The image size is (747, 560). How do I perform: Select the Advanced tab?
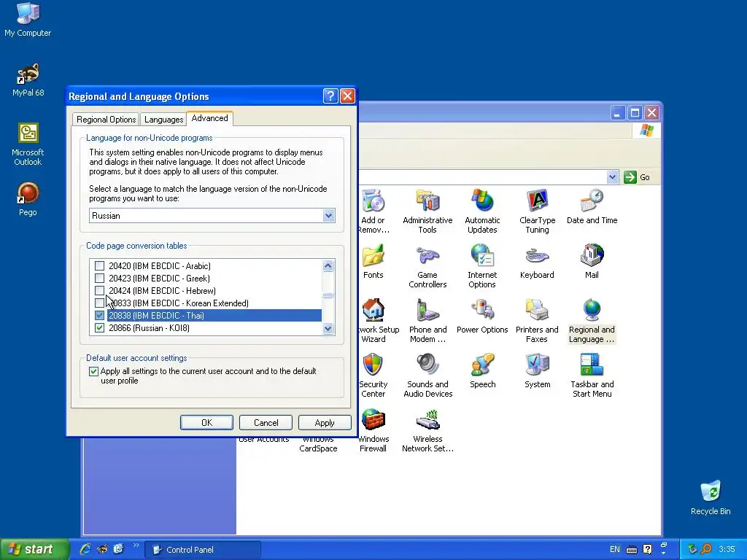point(209,118)
